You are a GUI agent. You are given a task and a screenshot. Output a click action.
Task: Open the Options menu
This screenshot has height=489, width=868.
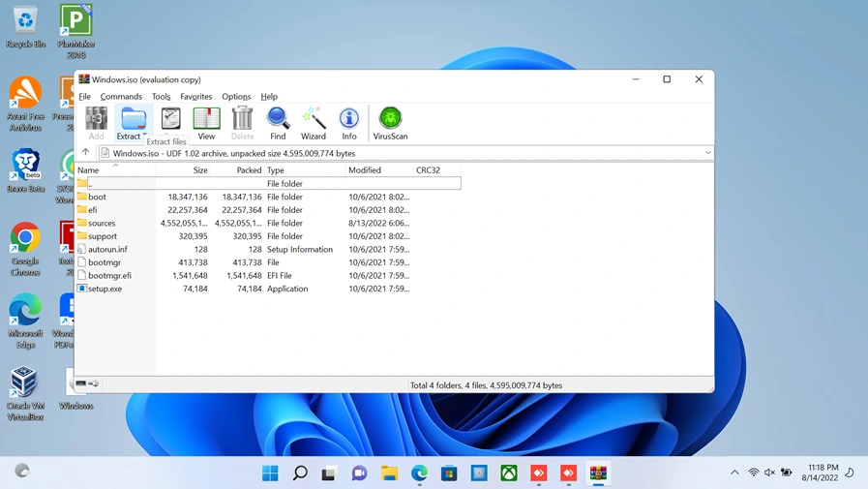point(236,97)
